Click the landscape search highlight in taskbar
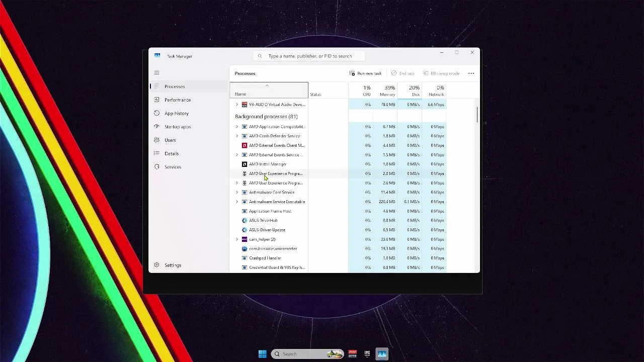Viewport: 644px width, 362px height. tap(334, 354)
